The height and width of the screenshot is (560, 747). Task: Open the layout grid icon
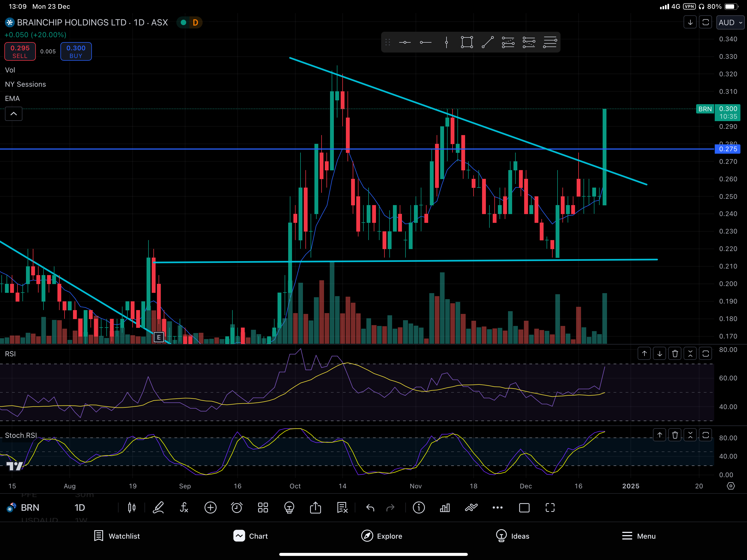[263, 508]
